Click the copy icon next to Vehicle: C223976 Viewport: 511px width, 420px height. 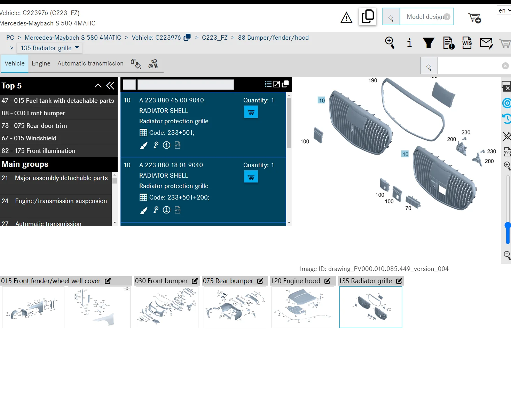pyautogui.click(x=187, y=37)
